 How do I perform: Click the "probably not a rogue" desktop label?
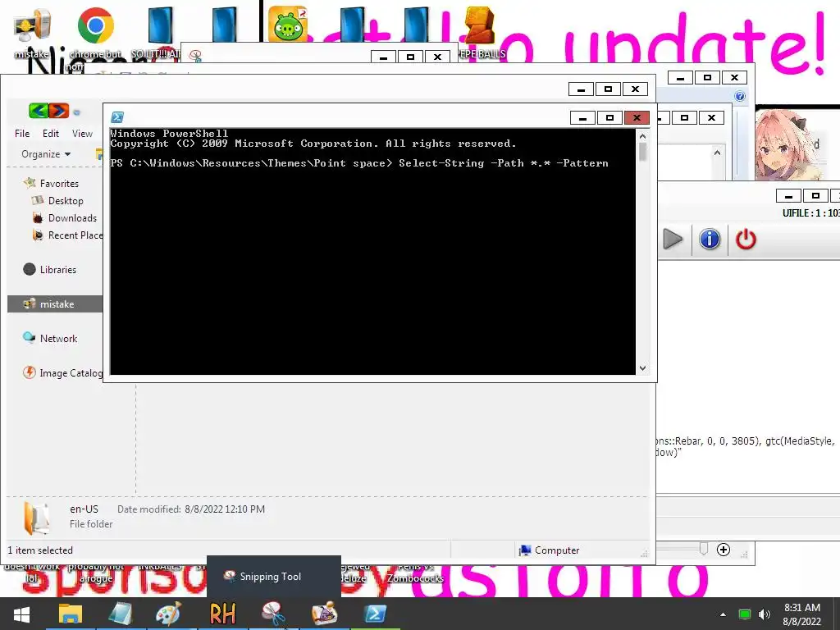pyautogui.click(x=96, y=573)
